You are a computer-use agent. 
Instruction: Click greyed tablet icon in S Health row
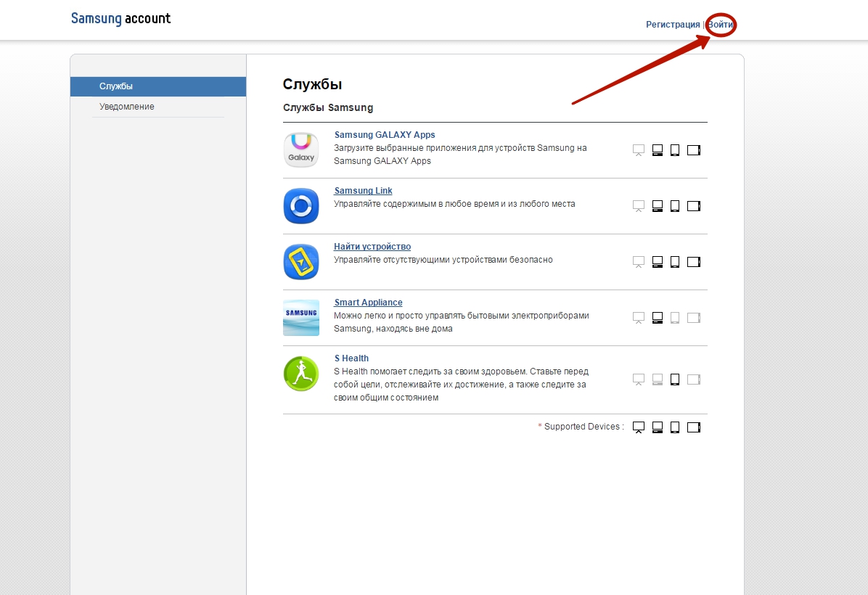[x=694, y=379]
